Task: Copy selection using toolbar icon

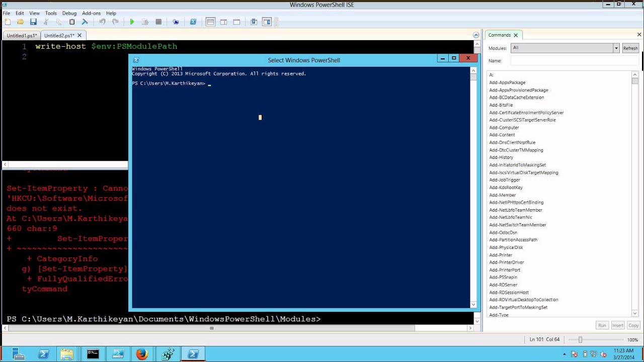Action: pos(59,22)
